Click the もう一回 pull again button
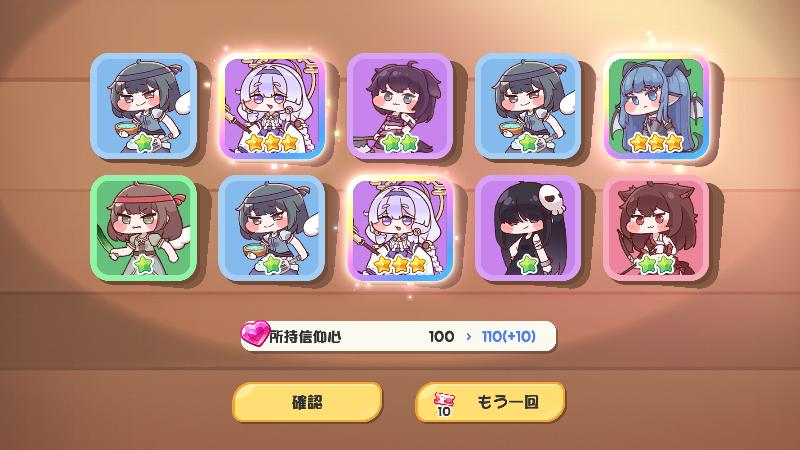The width and height of the screenshot is (800, 450). coord(490,402)
